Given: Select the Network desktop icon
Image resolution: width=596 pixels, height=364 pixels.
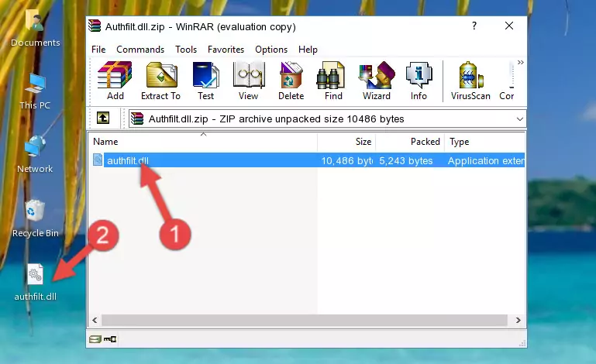Looking at the screenshot, I should (35, 155).
